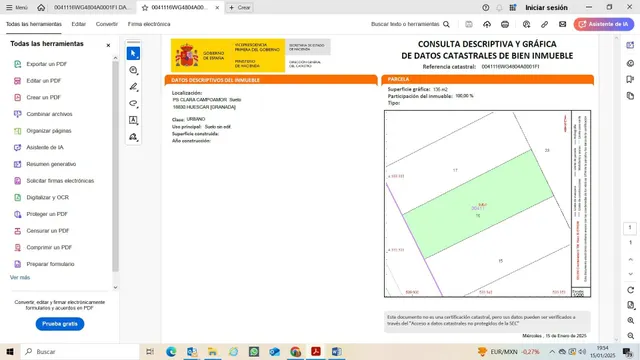This screenshot has width=640, height=360.
Task: Star the current document tab
Action: tap(144, 7)
